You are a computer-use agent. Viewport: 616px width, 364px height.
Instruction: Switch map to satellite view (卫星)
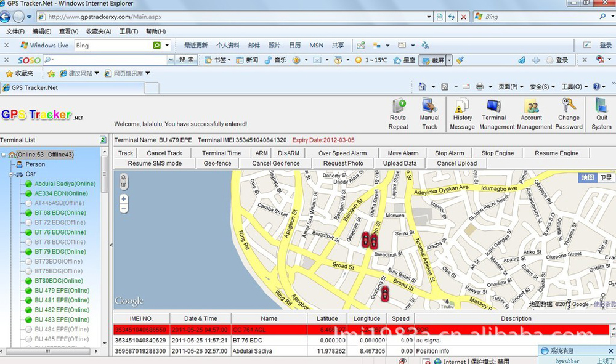click(x=606, y=178)
